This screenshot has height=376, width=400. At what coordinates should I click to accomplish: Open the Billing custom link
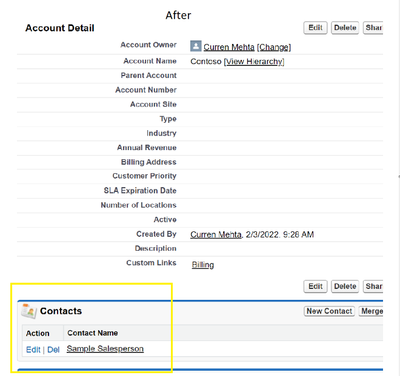pos(203,265)
